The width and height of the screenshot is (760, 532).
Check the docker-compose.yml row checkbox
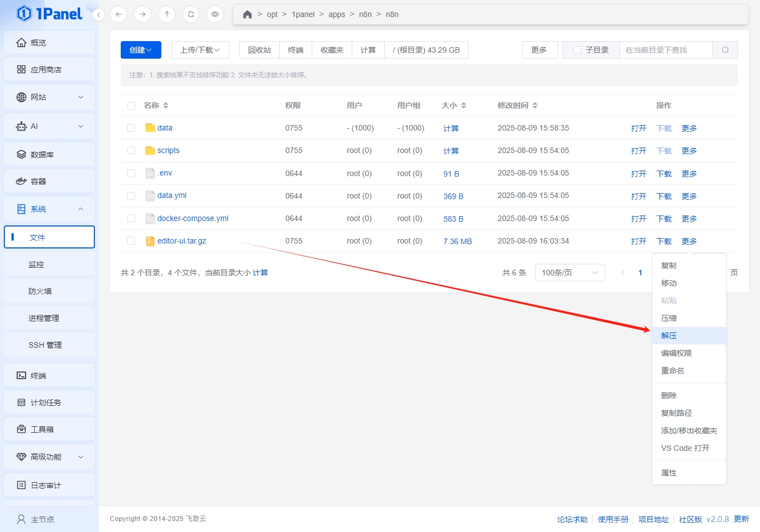(131, 218)
